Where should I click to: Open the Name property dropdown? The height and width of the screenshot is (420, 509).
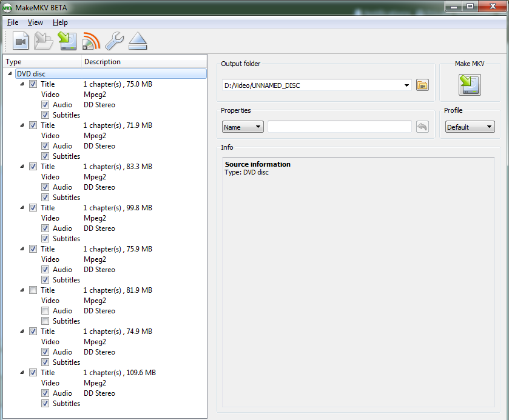(x=242, y=127)
